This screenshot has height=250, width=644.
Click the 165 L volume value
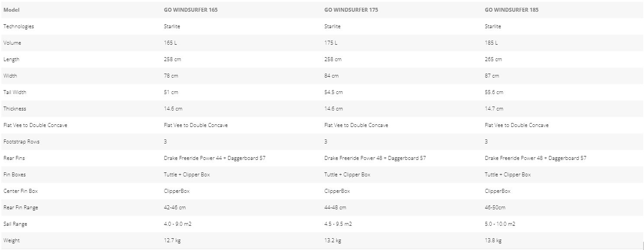pyautogui.click(x=170, y=43)
